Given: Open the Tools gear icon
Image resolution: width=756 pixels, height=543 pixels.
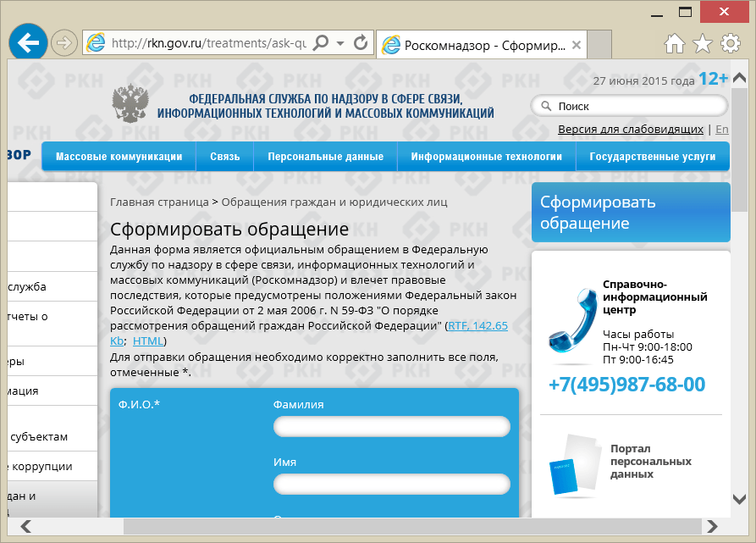Looking at the screenshot, I should 731,43.
